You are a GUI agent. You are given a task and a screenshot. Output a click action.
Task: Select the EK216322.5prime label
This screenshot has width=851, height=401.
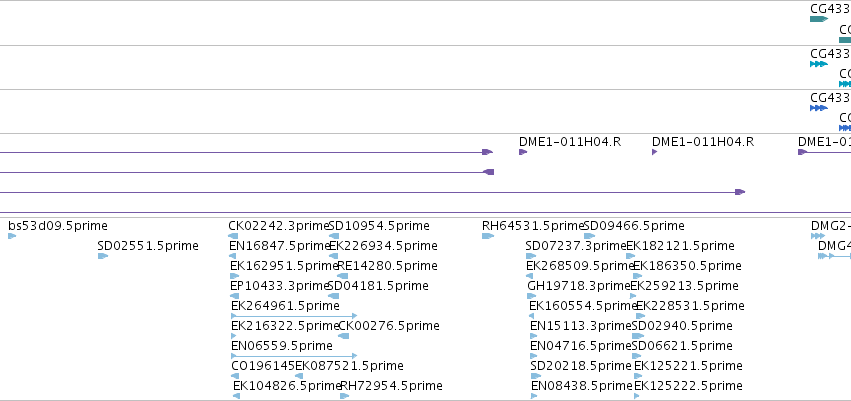285,326
